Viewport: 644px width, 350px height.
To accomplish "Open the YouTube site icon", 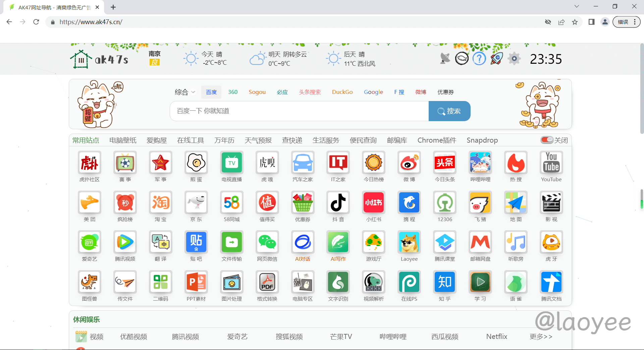I will [551, 163].
